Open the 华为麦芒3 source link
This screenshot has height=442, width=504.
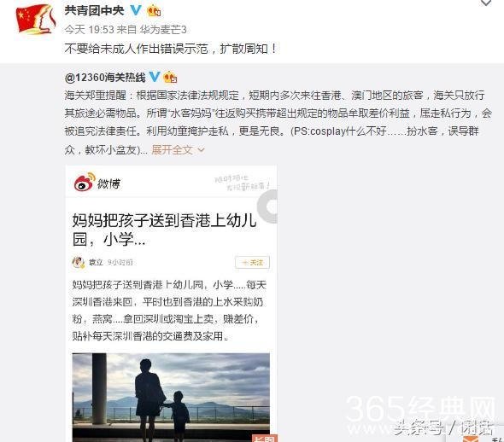163,30
